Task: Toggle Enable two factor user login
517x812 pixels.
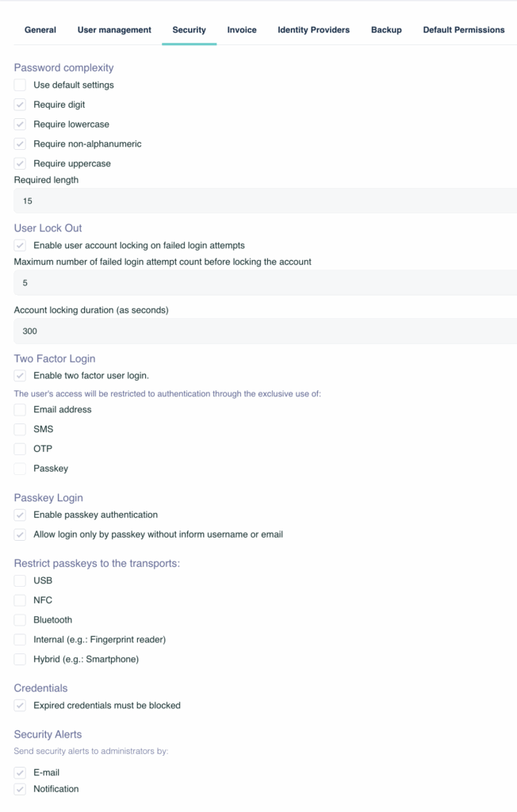Action: [21, 376]
